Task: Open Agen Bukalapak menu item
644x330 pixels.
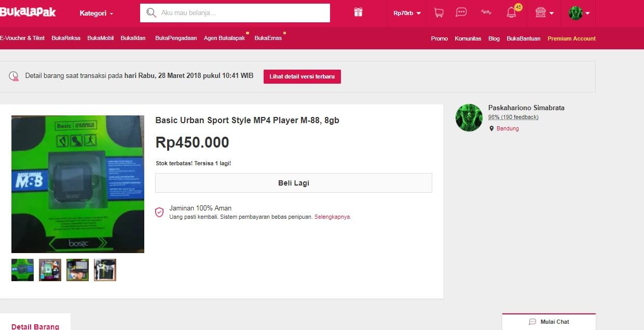Action: (x=224, y=38)
